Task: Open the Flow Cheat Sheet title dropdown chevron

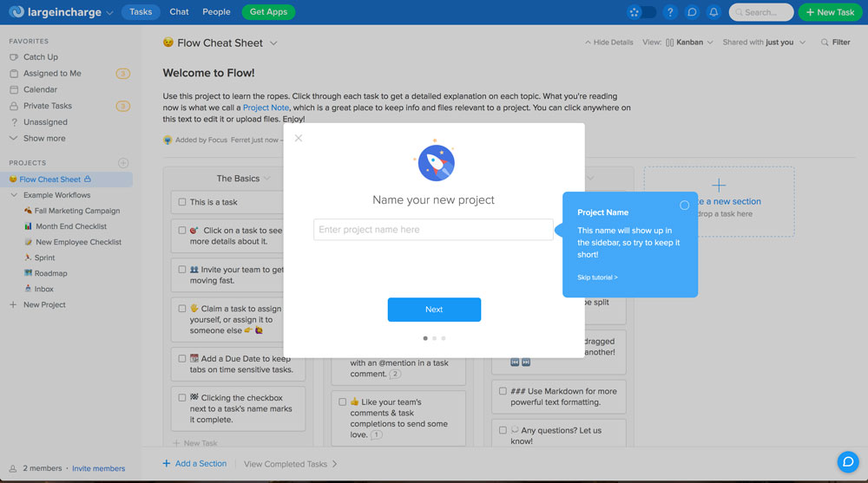Action: [x=273, y=43]
